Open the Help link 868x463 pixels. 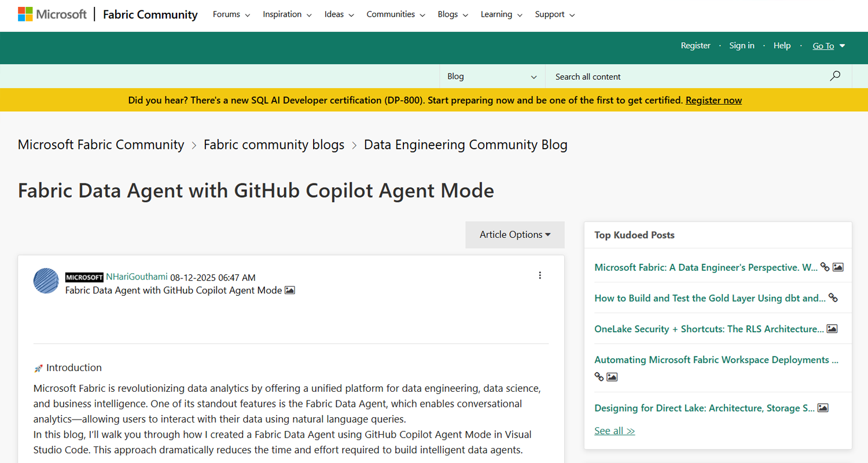coord(782,46)
